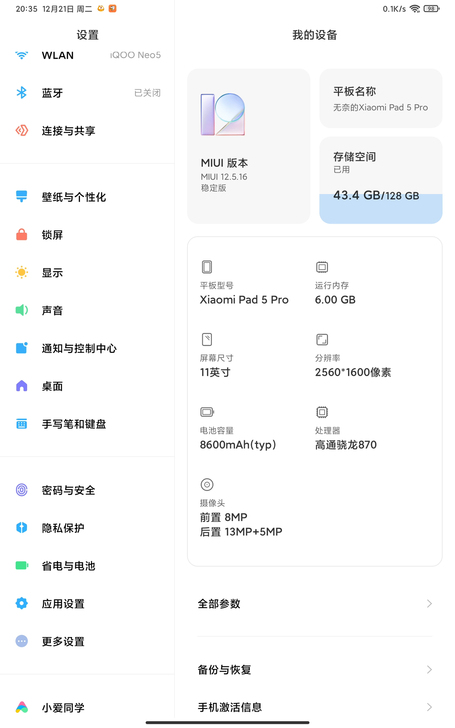Select 通知与控制中心 menu entry
The width and height of the screenshot is (455, 728).
87,348
